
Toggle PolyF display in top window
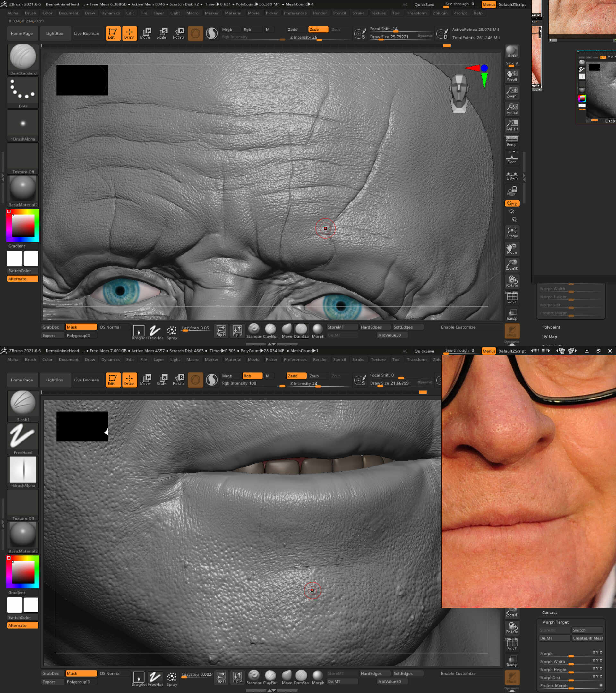point(512,298)
